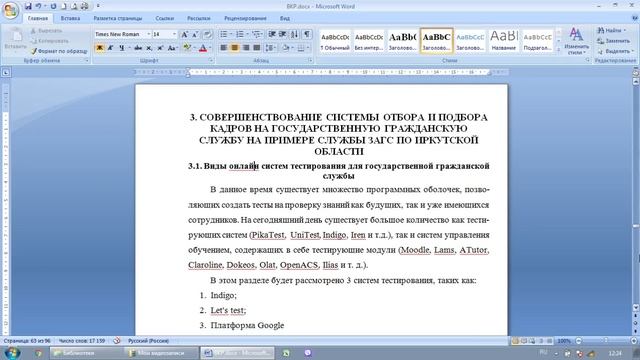Viewport: 640px width, 360px height.
Task: Open the Разметка страницы tab
Action: 118,18
